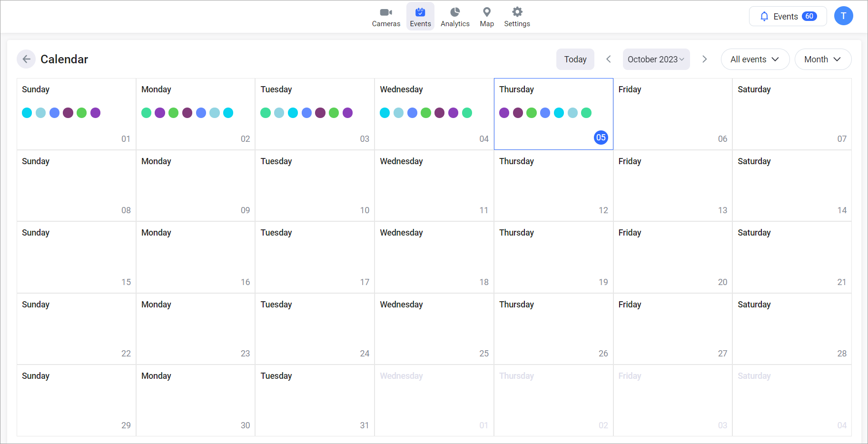
Task: Open the All events filter dropdown
Action: pos(755,59)
